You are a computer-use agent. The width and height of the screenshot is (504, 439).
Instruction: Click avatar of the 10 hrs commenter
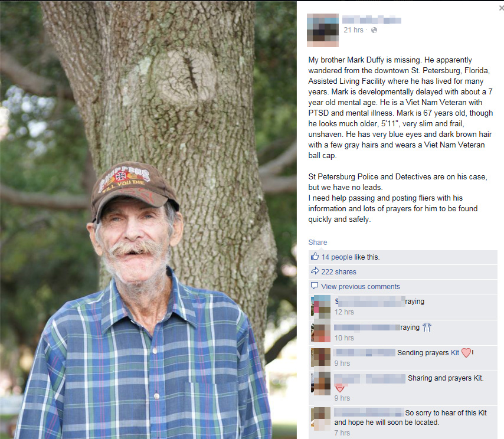click(321, 332)
